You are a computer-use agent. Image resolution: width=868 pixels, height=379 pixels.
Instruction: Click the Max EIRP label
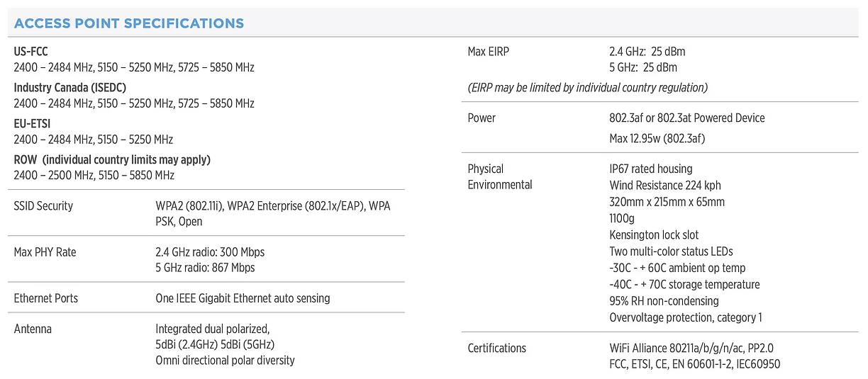488,52
